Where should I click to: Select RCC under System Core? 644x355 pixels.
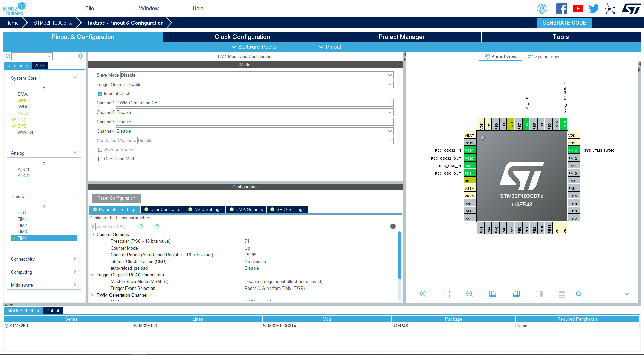(22, 120)
